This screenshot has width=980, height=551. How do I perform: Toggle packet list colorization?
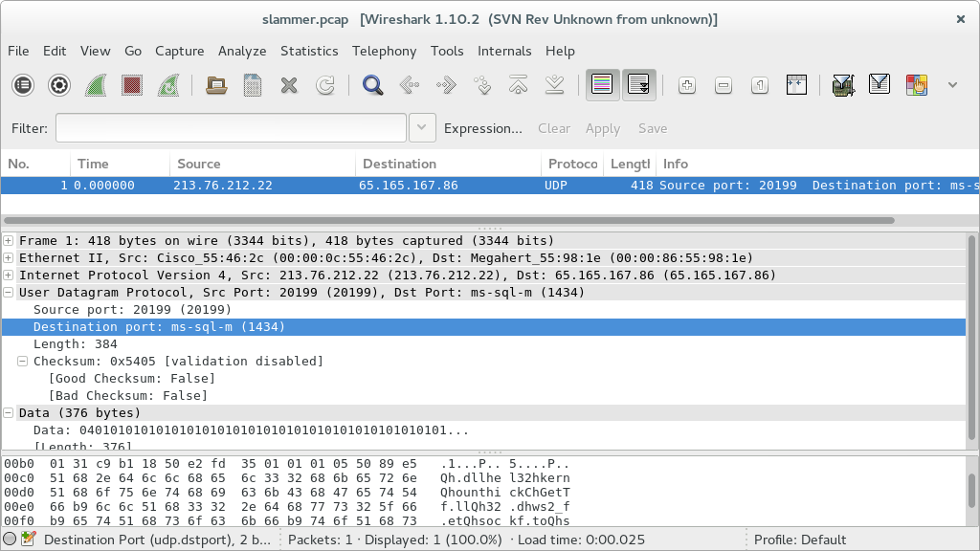(x=602, y=85)
